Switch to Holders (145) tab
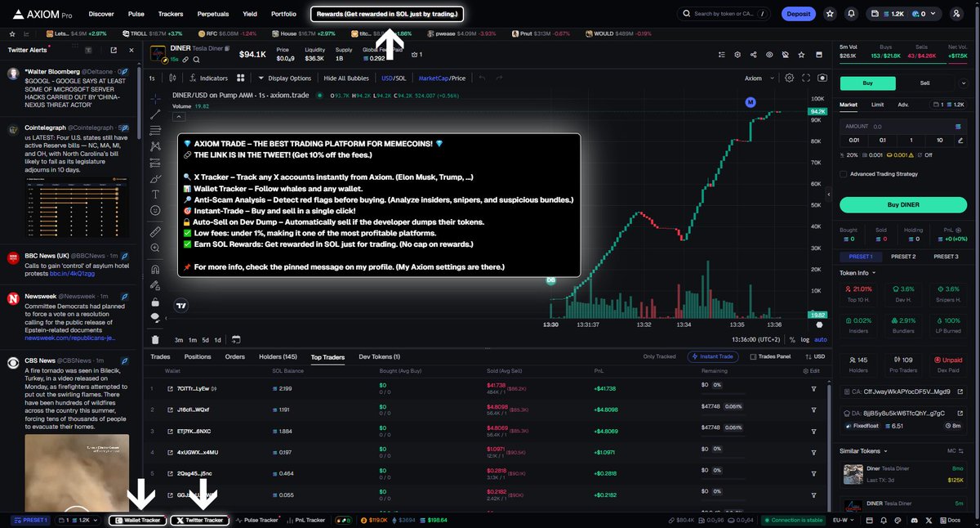Screen dimensions: 980x528 (278, 357)
